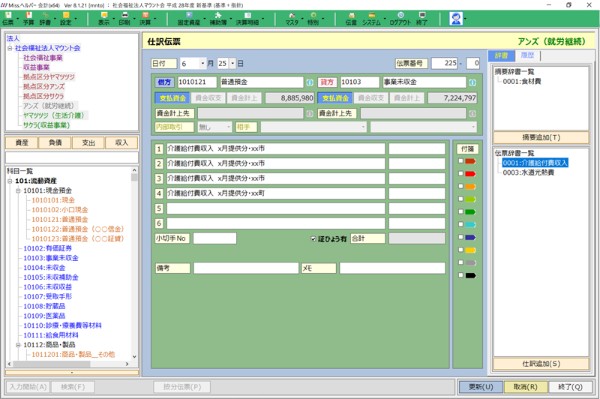The height and width of the screenshot is (399, 600).
Task: Select 10103:事業未収金 in account tree
Action: point(51,258)
